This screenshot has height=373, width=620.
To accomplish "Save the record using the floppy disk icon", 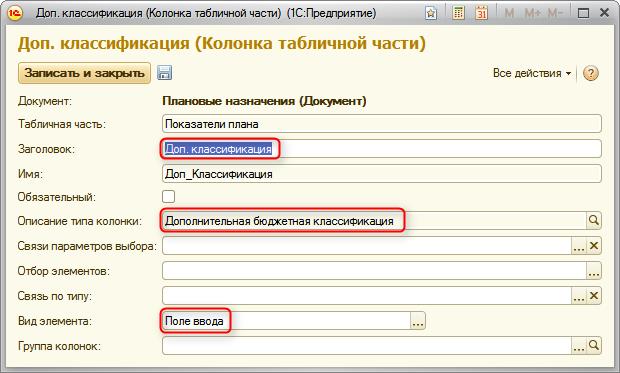I will pyautogui.click(x=164, y=73).
